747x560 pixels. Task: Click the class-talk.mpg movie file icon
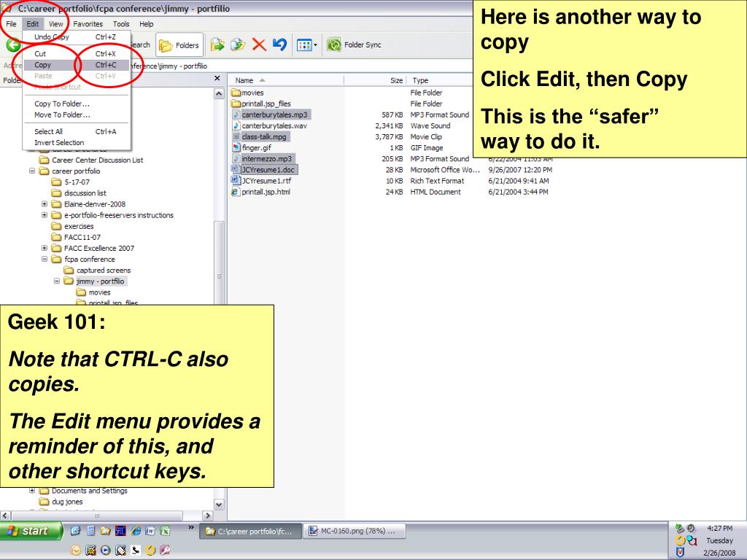(236, 136)
